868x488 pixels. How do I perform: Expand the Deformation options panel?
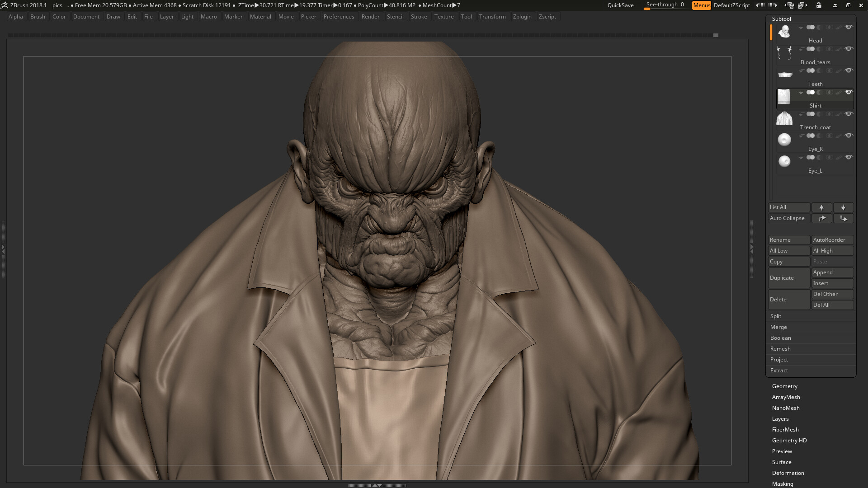point(788,473)
